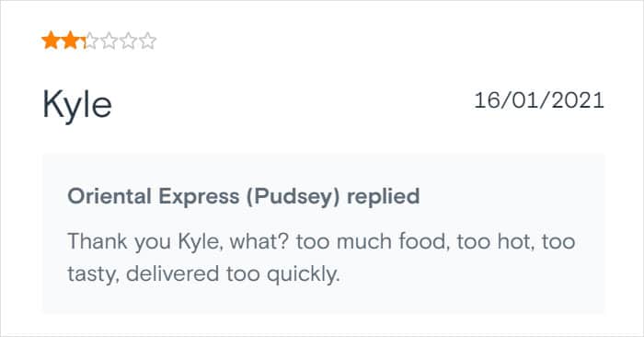
Task: Select the second filled orange star
Action: [70, 41]
